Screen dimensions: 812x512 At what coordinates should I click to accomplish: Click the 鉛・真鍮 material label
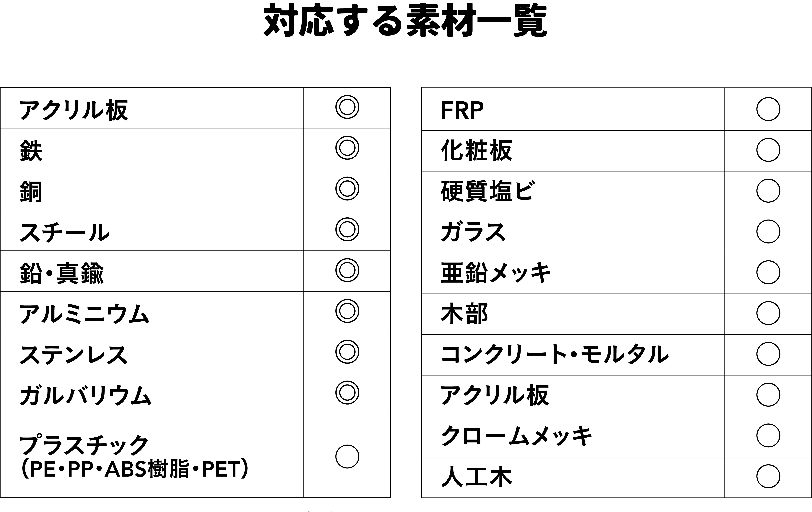[62, 273]
